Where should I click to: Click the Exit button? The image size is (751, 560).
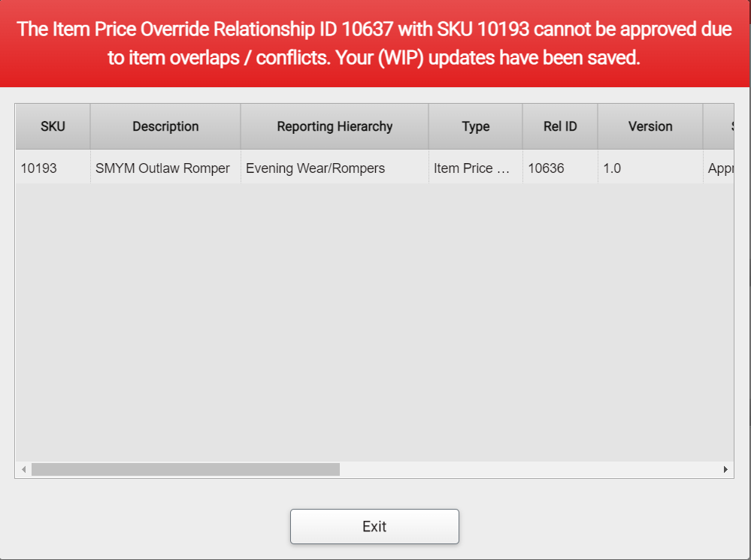pyautogui.click(x=374, y=526)
